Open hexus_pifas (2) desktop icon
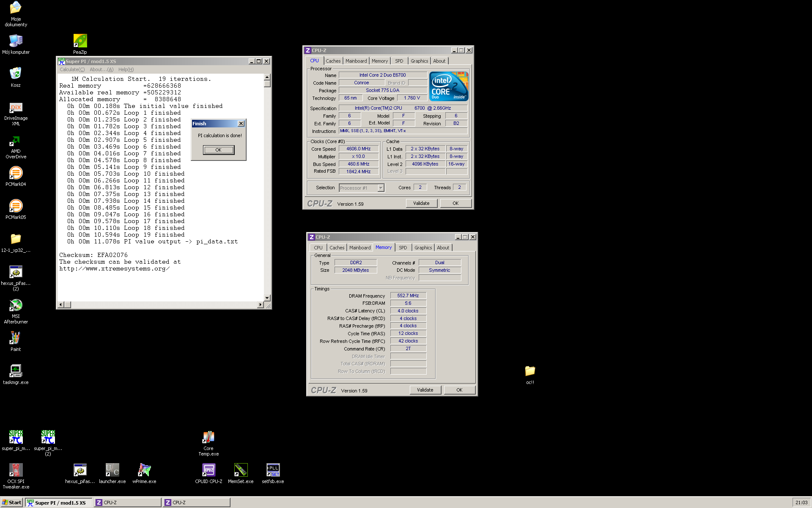812x508 pixels. point(16,278)
